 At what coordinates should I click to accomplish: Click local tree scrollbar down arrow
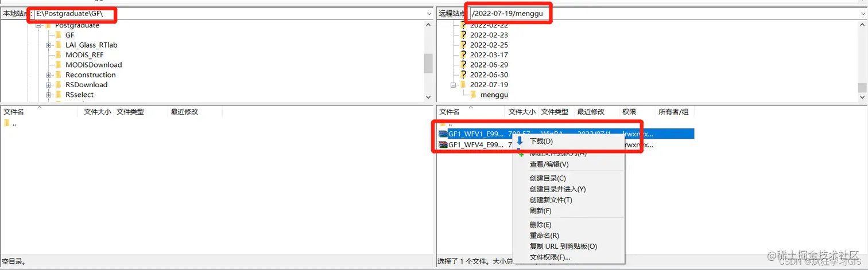tap(428, 97)
